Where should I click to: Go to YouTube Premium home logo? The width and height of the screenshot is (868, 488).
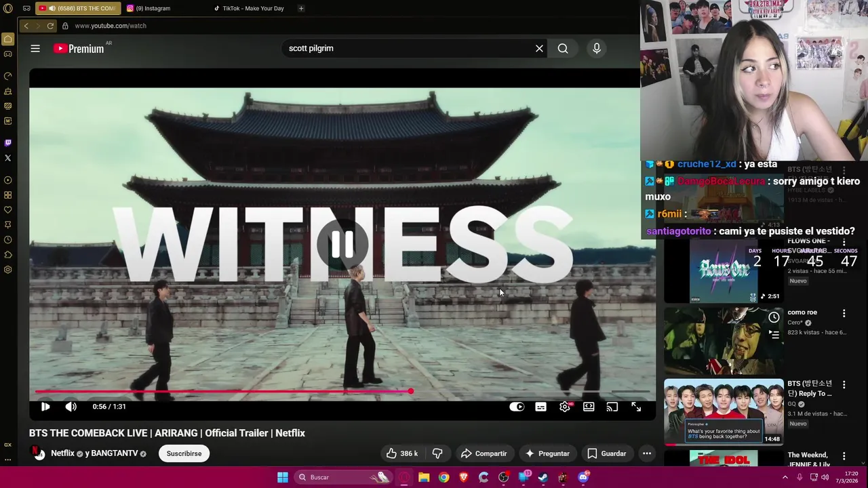(79, 48)
